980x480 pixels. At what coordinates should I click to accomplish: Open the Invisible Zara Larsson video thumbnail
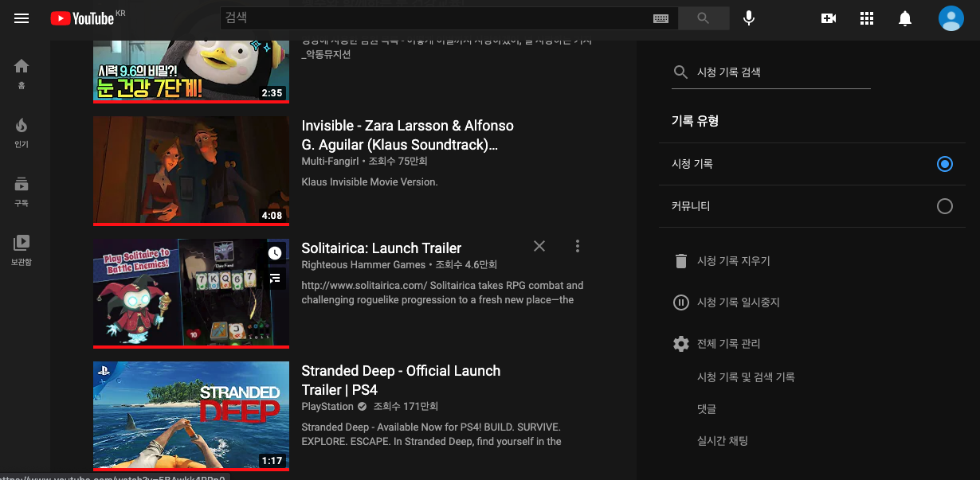191,170
